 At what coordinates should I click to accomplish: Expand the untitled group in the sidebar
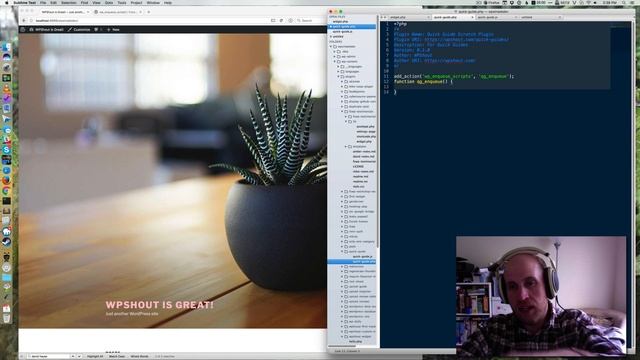pyautogui.click(x=331, y=37)
